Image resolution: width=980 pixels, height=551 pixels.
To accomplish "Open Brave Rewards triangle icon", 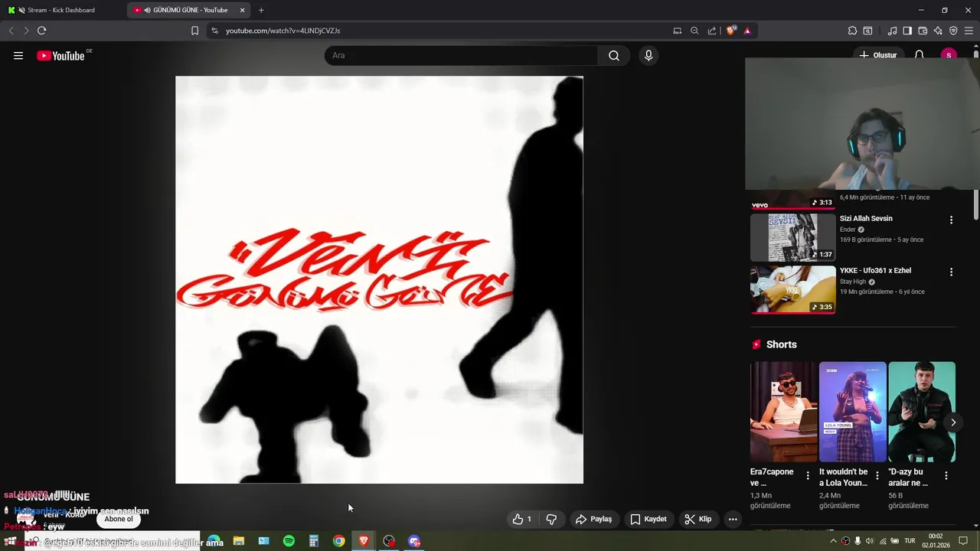I will tap(747, 31).
